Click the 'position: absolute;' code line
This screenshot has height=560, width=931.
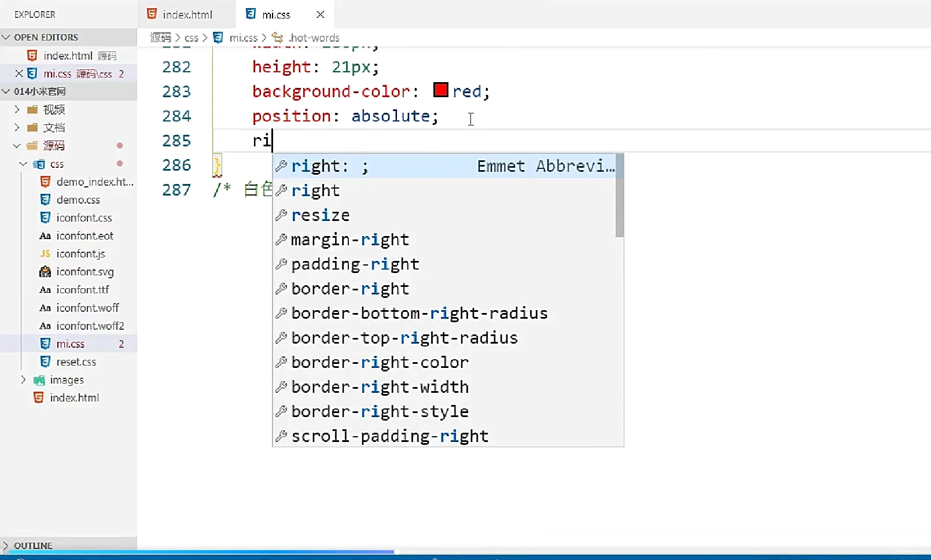point(345,116)
